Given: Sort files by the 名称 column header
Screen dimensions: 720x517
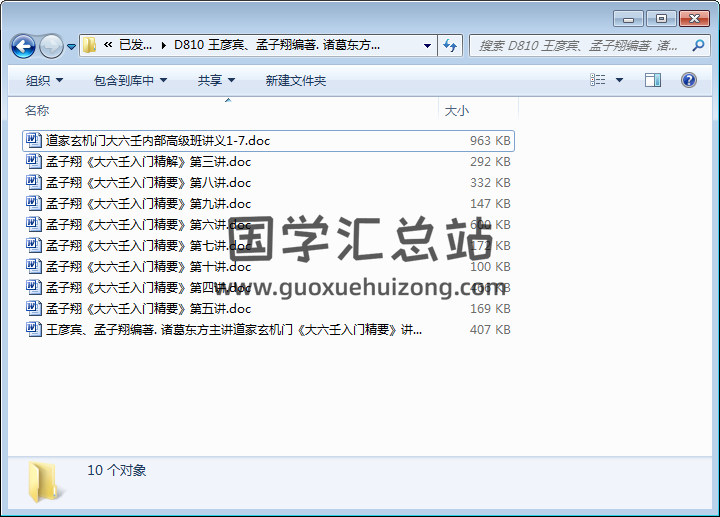Looking at the screenshot, I should point(37,110).
